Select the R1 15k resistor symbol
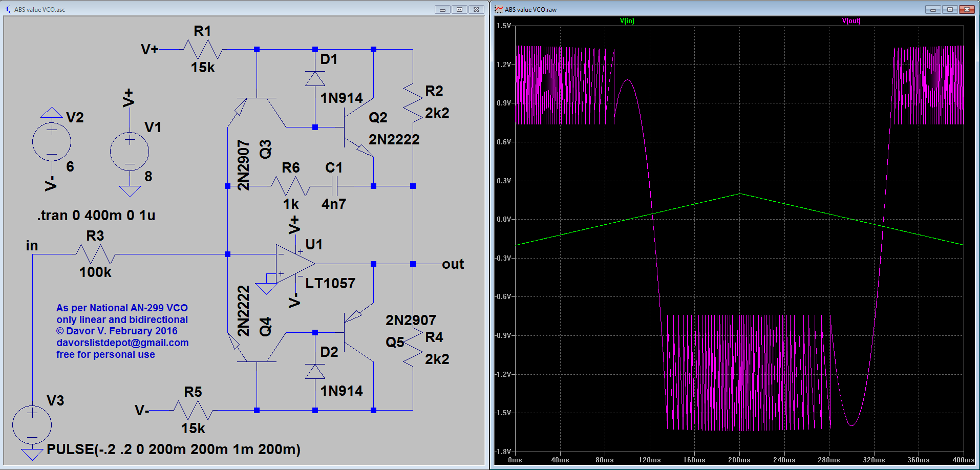The height and width of the screenshot is (470, 980). point(203,50)
